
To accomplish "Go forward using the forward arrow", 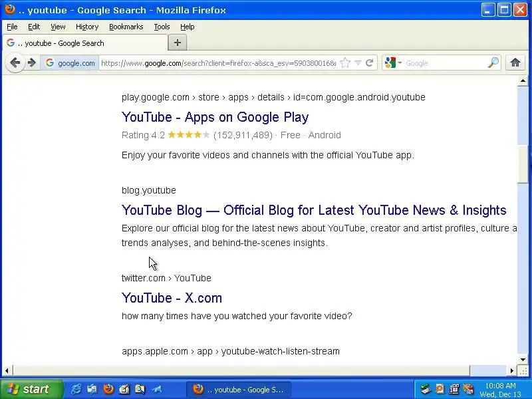I will click(x=31, y=63).
